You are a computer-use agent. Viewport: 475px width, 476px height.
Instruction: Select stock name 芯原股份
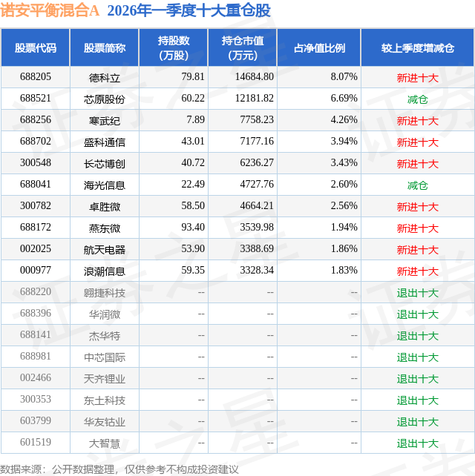tap(105, 99)
